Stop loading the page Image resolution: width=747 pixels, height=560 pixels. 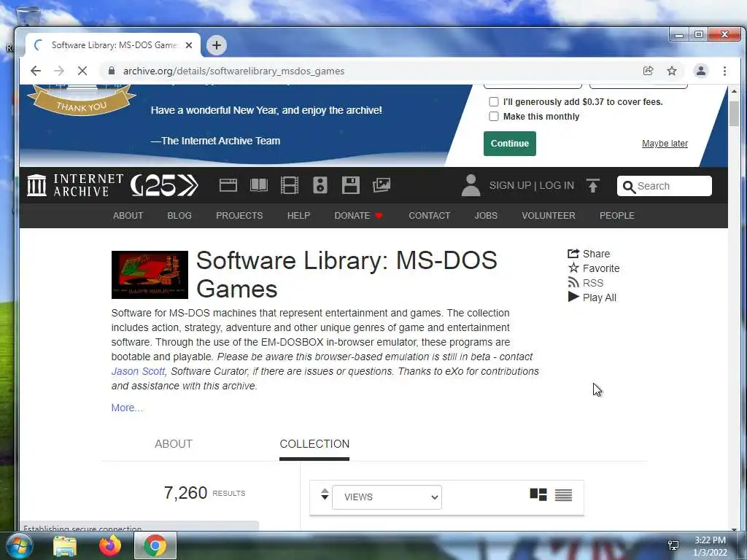[x=82, y=71]
